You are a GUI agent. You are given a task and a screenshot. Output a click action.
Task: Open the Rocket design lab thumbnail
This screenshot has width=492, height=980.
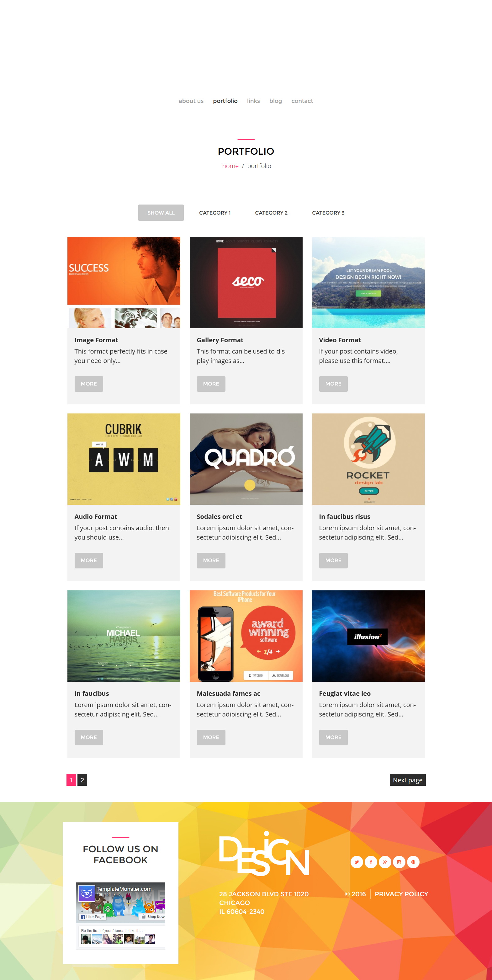pyautogui.click(x=368, y=459)
